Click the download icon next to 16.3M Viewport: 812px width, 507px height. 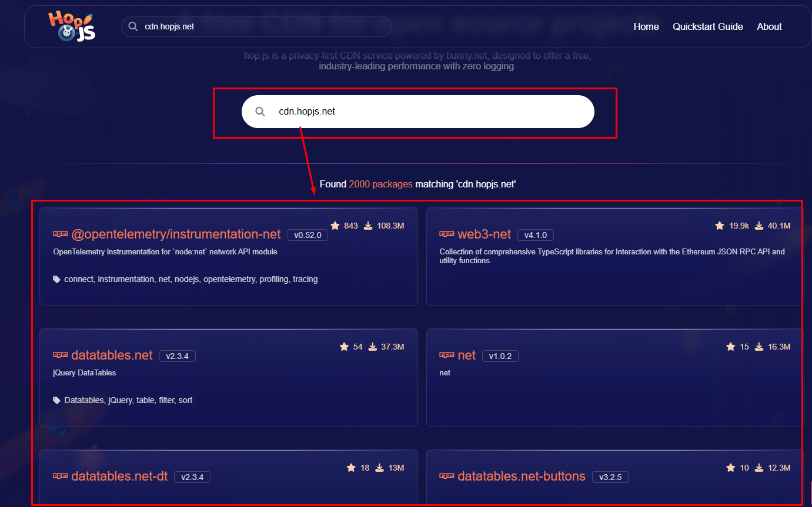pyautogui.click(x=759, y=347)
